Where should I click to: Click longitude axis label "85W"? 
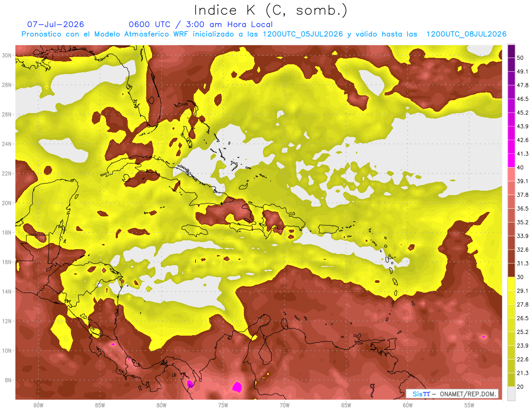coord(100,405)
